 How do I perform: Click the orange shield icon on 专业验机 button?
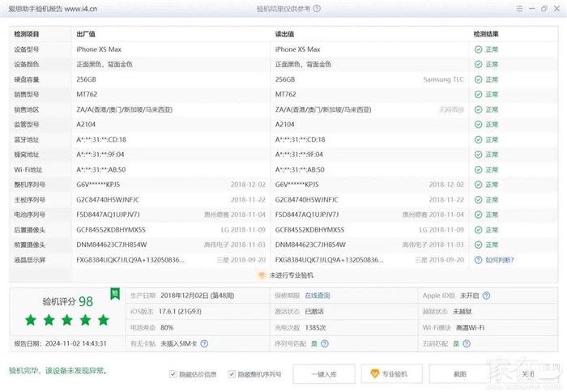coord(373,374)
